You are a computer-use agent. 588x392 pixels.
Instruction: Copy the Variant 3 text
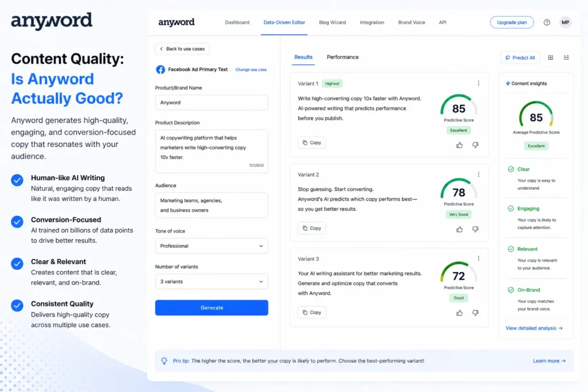[x=312, y=312]
